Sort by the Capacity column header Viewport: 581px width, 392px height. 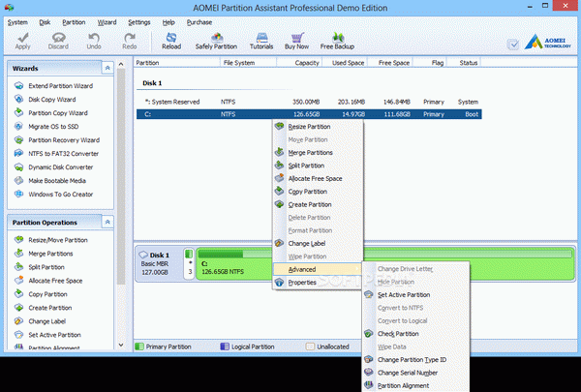(x=299, y=63)
